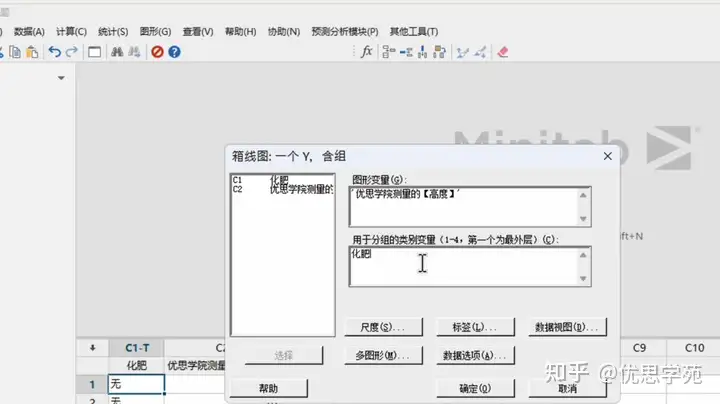Screen dimensions: 720x404
Task: Click the Copy icon in toolbar
Action: (15, 52)
